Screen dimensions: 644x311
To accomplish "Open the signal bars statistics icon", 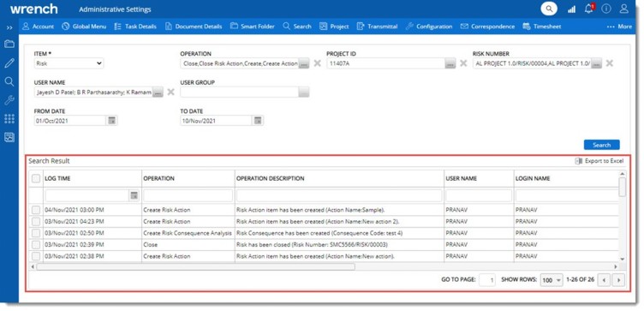I will (x=571, y=9).
